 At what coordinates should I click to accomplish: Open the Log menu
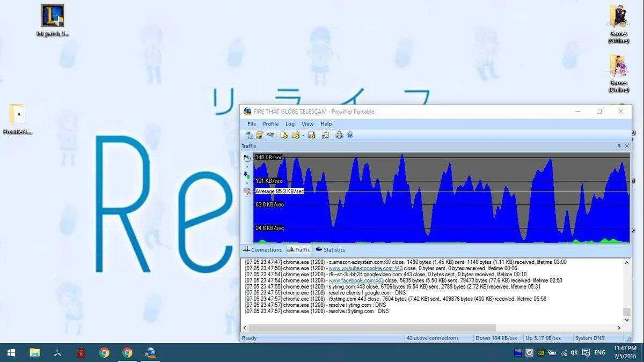[290, 124]
